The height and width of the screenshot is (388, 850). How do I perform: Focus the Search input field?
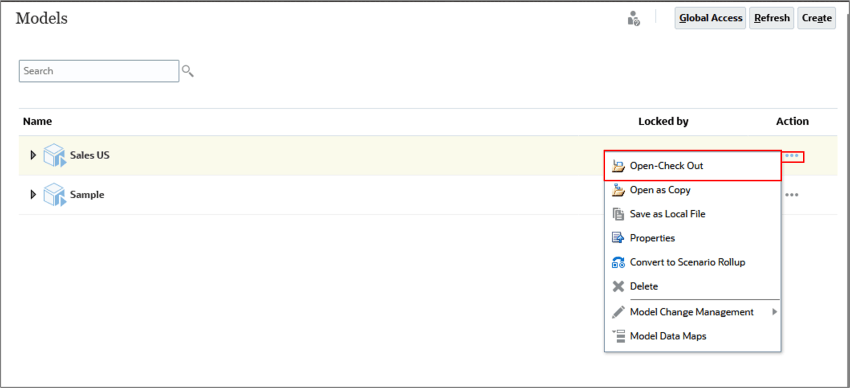(x=99, y=71)
